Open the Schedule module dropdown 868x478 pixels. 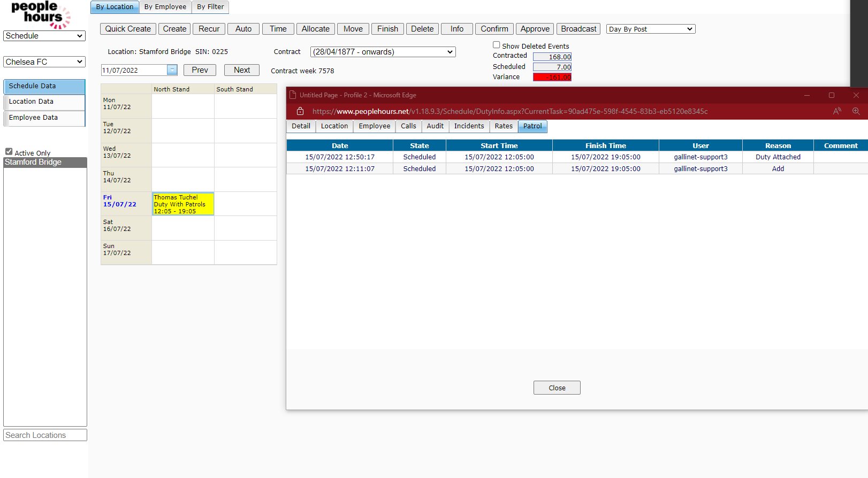[44, 36]
